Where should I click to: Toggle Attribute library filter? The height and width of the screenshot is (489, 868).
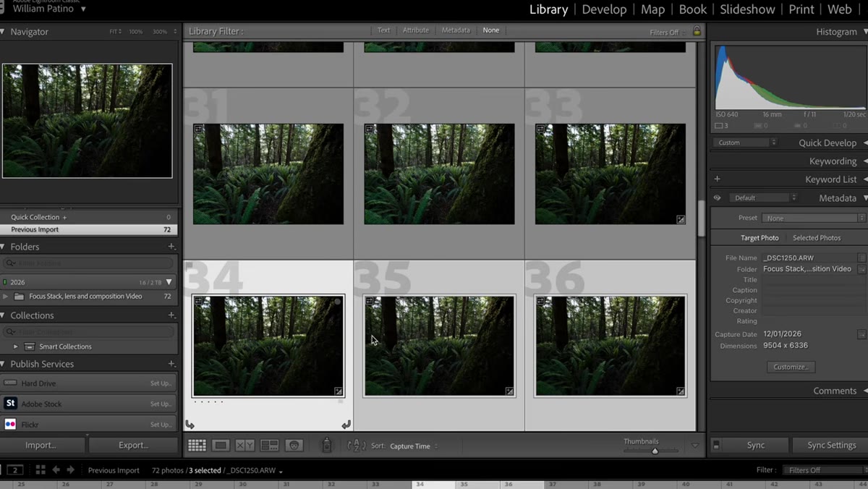(x=415, y=30)
